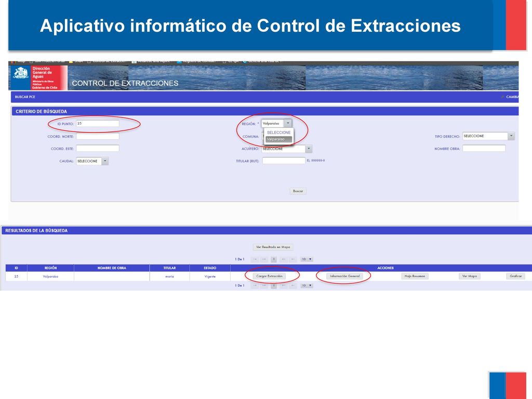
Task: Expand the REGIÓN dropdown arrow
Action: point(288,124)
